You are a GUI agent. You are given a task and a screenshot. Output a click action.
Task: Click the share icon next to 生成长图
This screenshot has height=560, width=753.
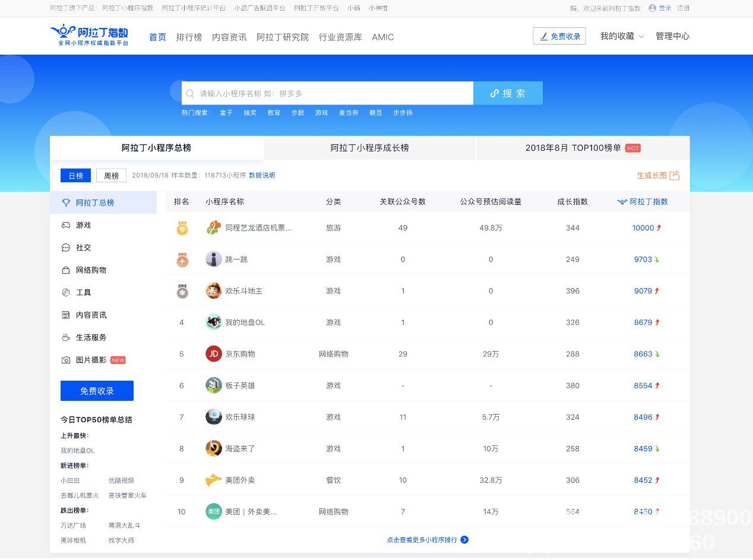(674, 175)
